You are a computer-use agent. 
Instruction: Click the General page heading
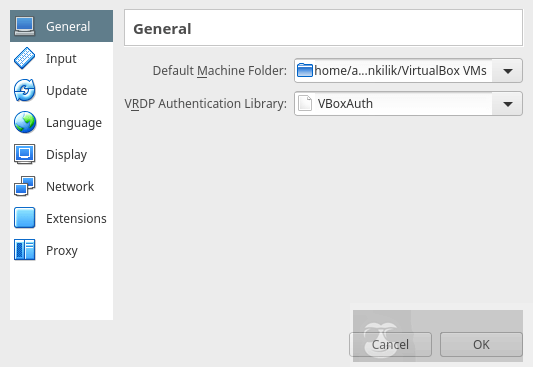[162, 29]
